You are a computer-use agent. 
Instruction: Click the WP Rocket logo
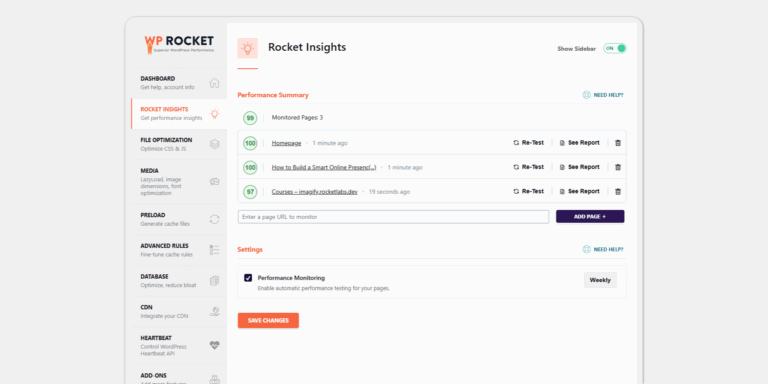[x=179, y=44]
